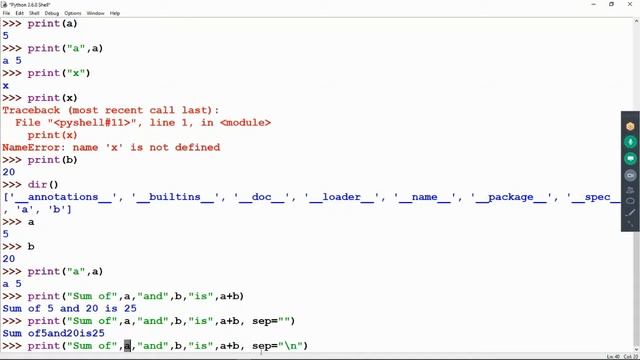The height and width of the screenshot is (360, 640).
Task: Click sep="\n" in the last command
Action: [277, 346]
